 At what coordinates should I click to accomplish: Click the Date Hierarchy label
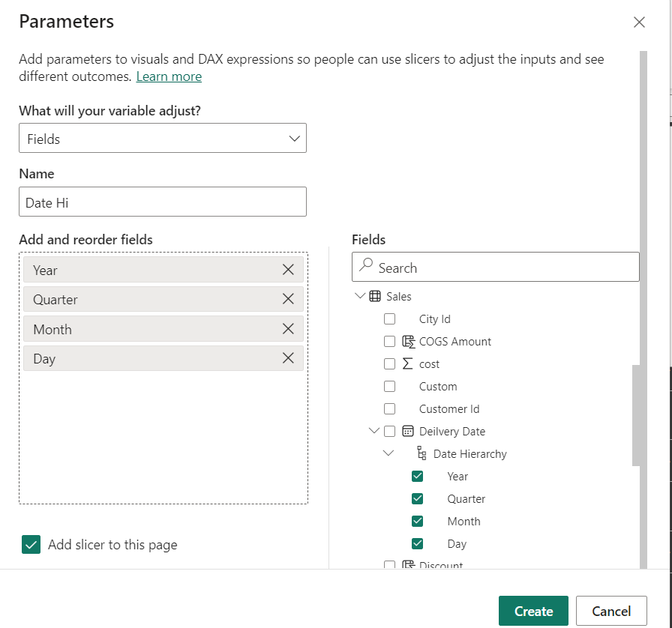tap(469, 453)
